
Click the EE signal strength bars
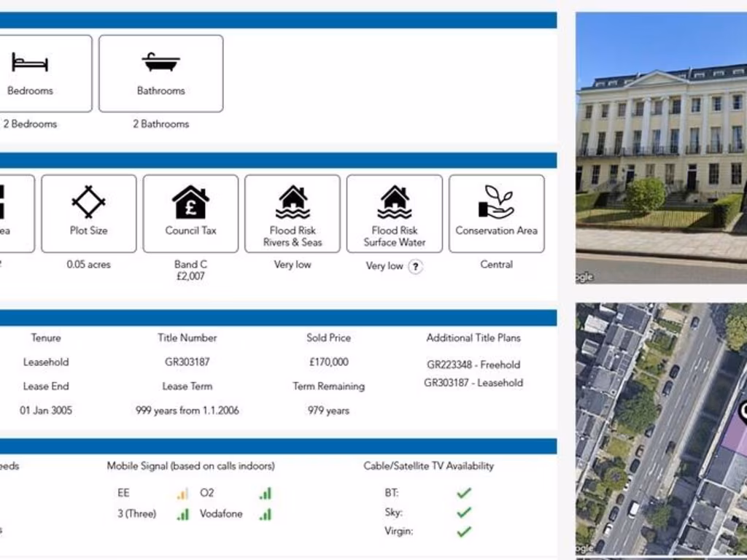pos(182,494)
